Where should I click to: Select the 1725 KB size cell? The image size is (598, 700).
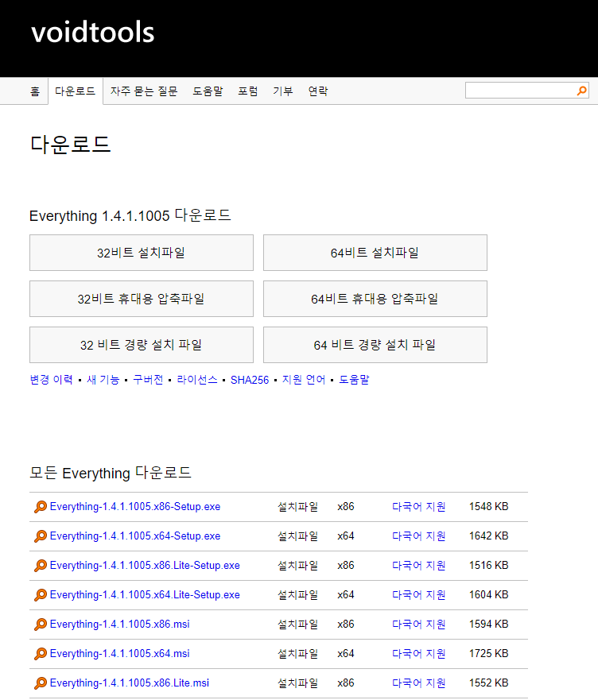click(488, 654)
